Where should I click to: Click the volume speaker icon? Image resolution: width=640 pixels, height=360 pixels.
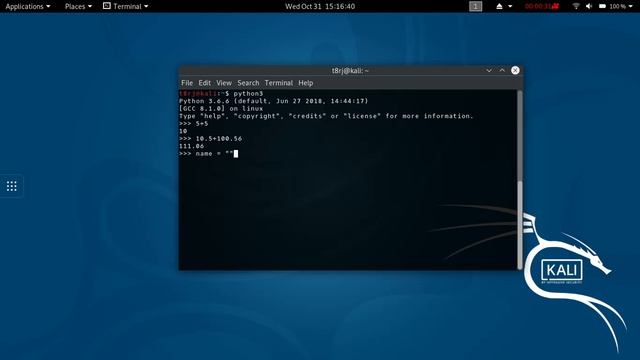589,6
